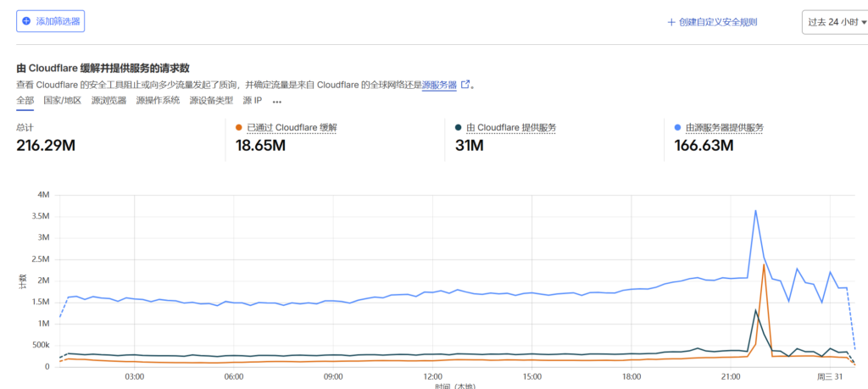Expand the 过去 24 小时 time range dropdown
The width and height of the screenshot is (868, 389).
tap(835, 22)
